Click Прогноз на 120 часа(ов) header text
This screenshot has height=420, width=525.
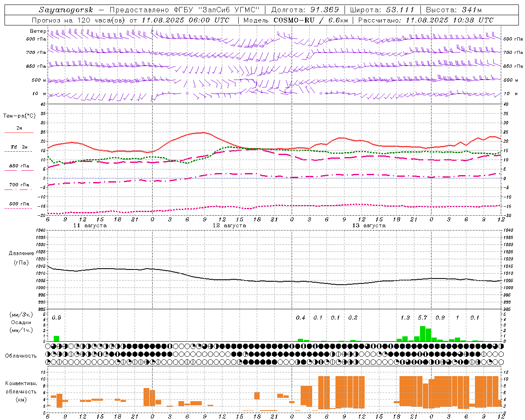tap(78, 20)
